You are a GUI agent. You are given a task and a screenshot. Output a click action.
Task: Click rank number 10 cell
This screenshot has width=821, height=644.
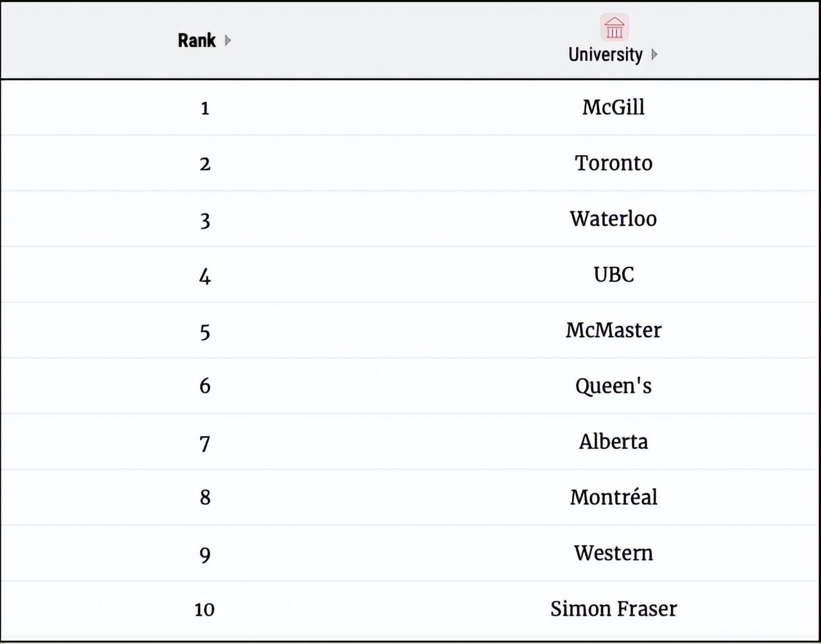click(205, 609)
